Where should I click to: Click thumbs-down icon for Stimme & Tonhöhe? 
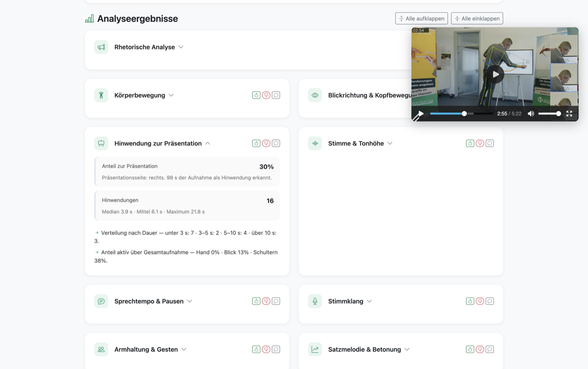tap(480, 144)
